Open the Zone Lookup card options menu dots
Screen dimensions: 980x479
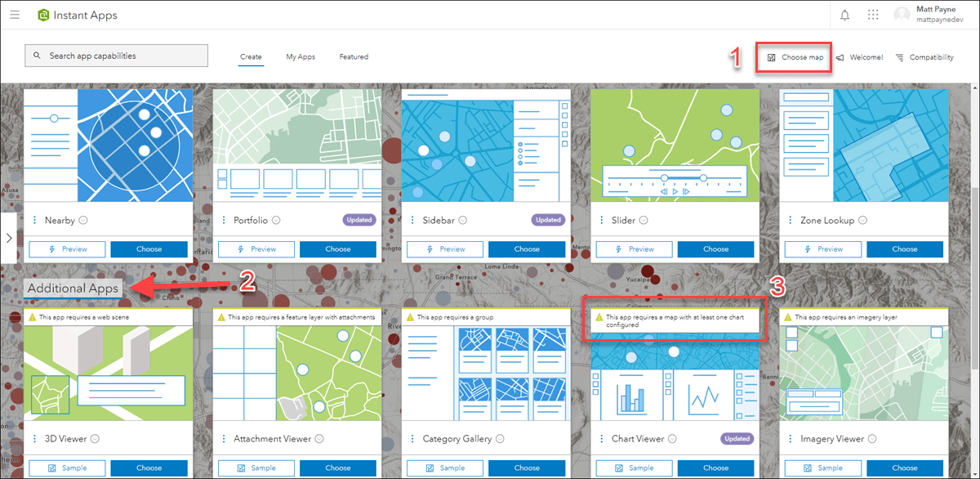791,220
